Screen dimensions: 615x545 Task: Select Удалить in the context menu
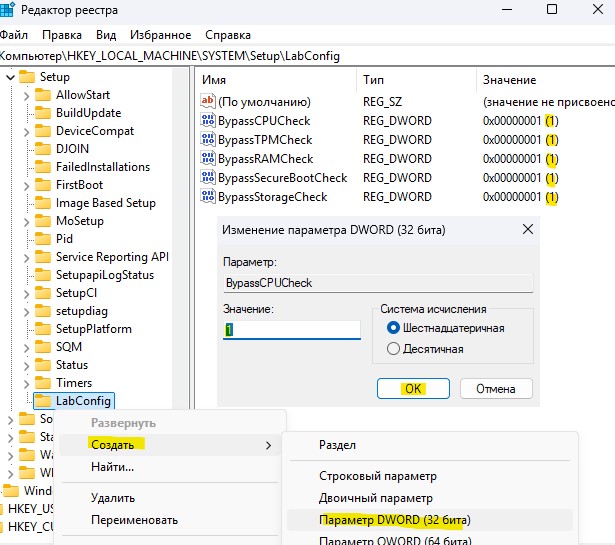pyautogui.click(x=170, y=498)
